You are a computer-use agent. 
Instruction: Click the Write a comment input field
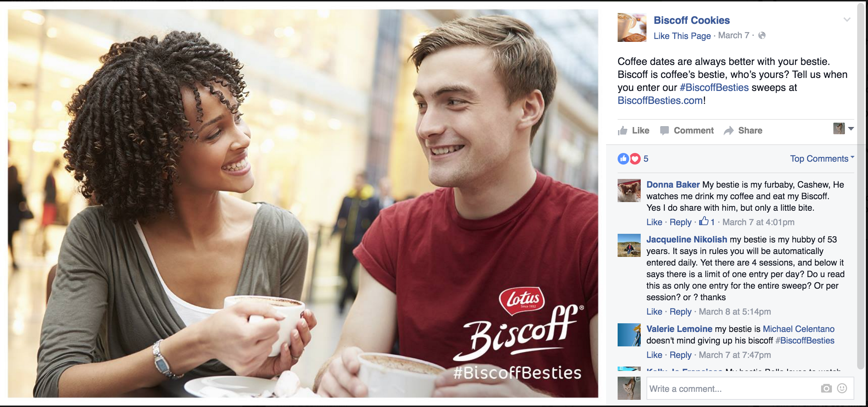point(750,388)
